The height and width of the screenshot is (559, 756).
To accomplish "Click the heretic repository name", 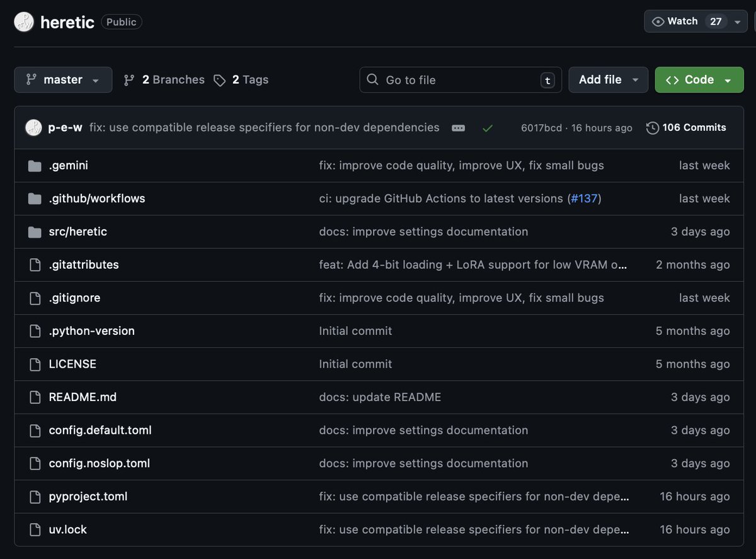I will tap(67, 22).
